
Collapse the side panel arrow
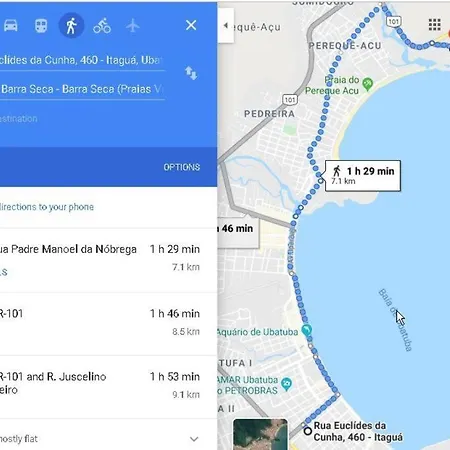point(226,25)
